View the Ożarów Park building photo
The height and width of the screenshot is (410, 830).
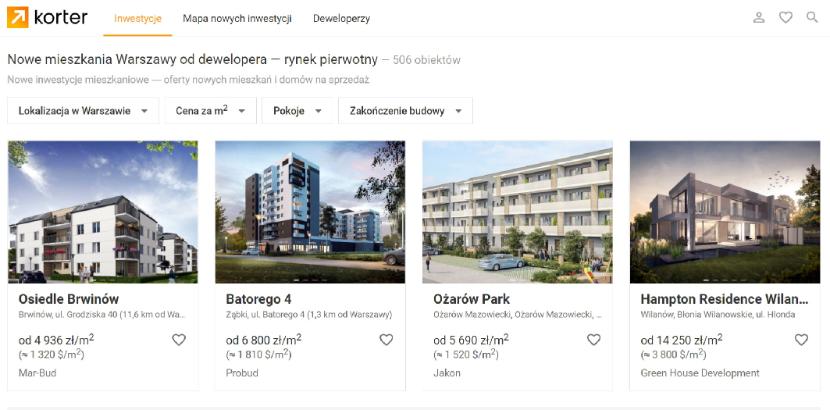517,212
